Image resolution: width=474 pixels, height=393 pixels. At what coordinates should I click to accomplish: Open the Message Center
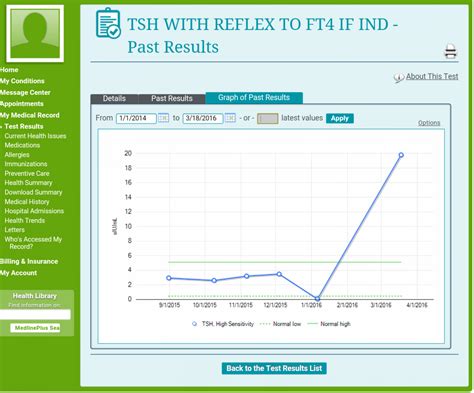[25, 92]
